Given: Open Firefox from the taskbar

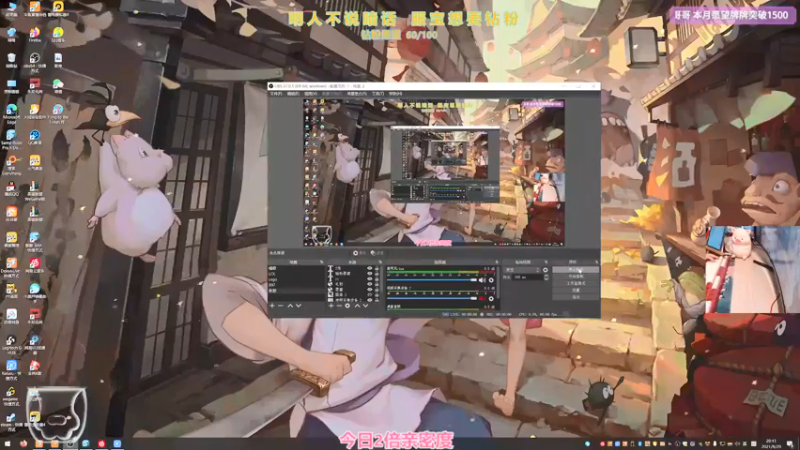Looking at the screenshot, I should coord(23,443).
